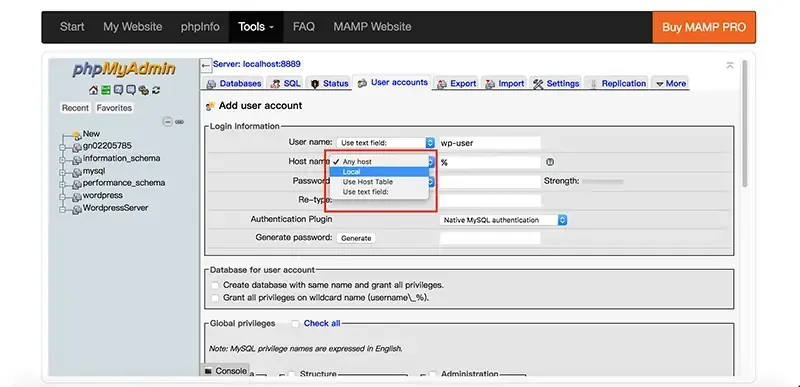Switch to the Databases tab
Viewport: 800px width, 387px height.
pos(234,83)
